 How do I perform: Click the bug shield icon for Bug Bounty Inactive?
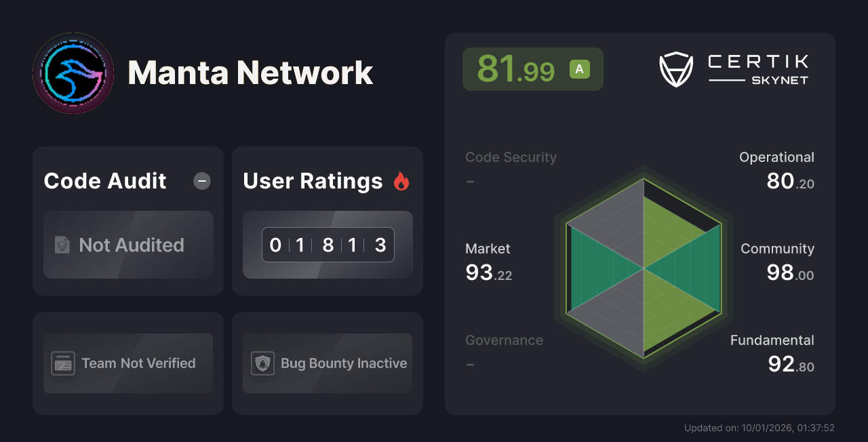[262, 363]
